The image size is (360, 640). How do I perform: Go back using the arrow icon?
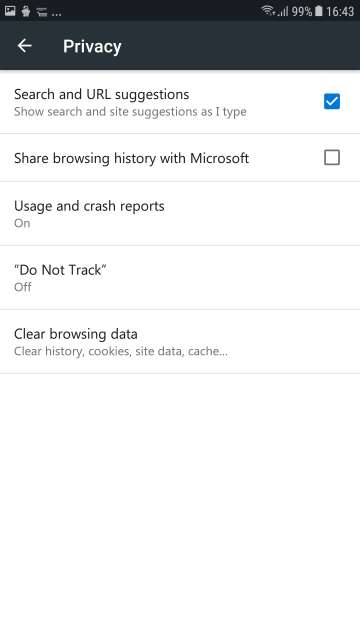(x=24, y=46)
